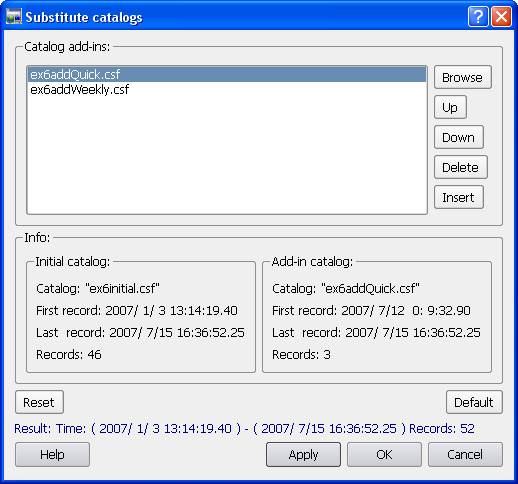518x484 pixels.
Task: Click the Result time summary text
Action: point(244,429)
